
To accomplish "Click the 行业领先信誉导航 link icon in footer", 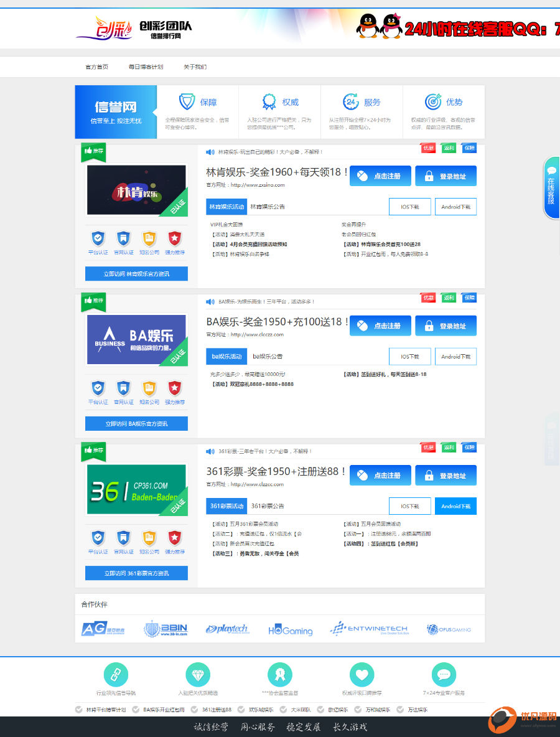I will [116, 675].
